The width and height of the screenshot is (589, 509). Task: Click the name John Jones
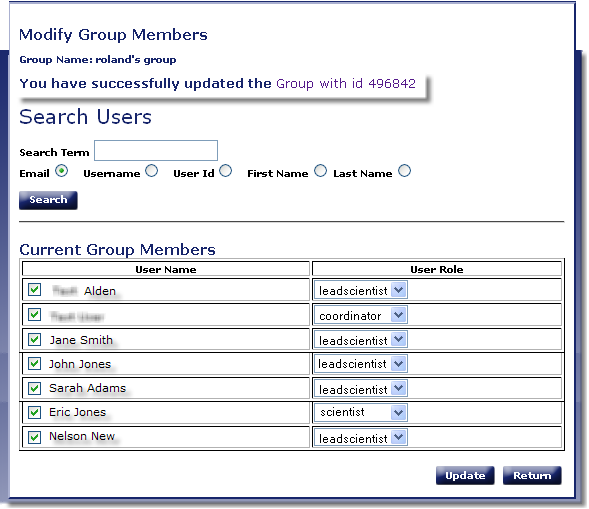coord(80,364)
